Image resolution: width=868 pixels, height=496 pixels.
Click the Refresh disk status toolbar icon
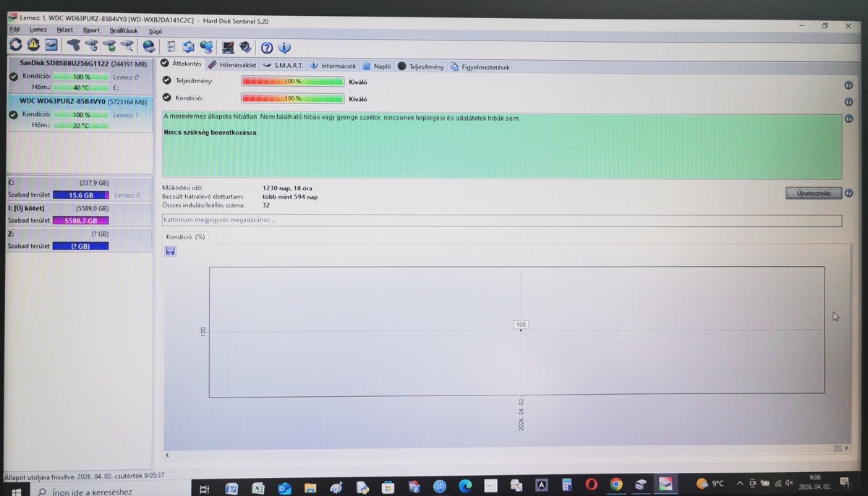point(16,46)
